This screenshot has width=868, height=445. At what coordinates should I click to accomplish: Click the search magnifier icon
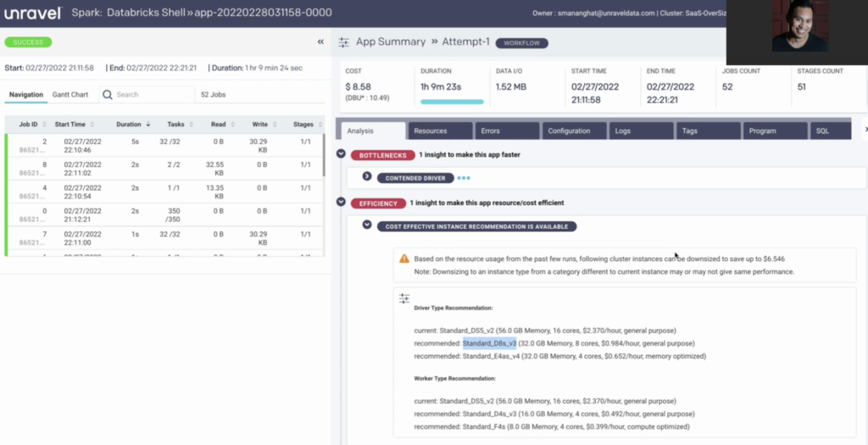[x=108, y=95]
